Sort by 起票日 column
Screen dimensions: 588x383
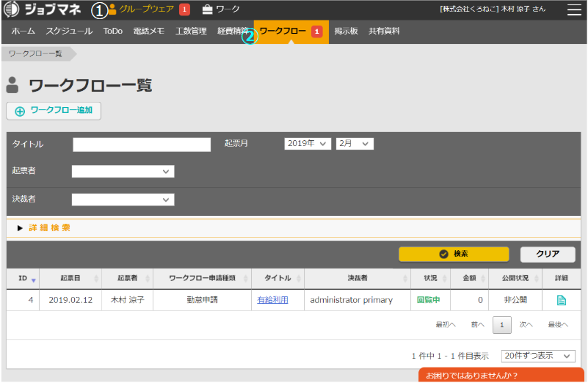pyautogui.click(x=70, y=278)
